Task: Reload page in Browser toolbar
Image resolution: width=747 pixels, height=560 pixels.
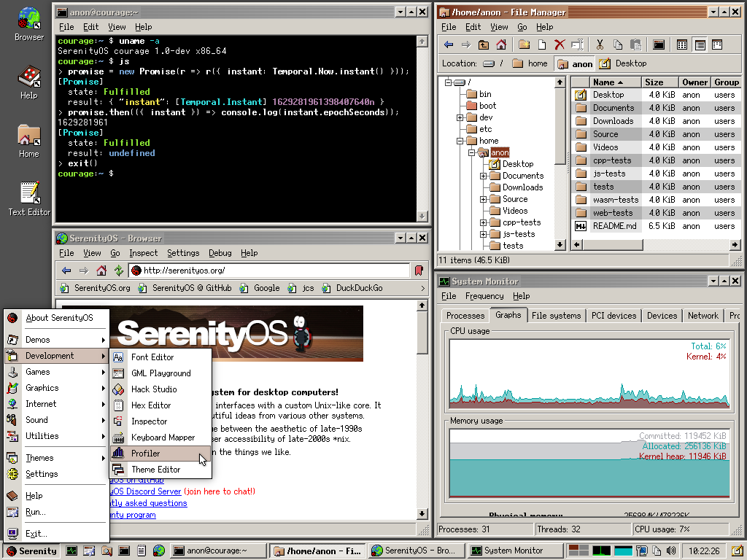Action: tap(119, 271)
